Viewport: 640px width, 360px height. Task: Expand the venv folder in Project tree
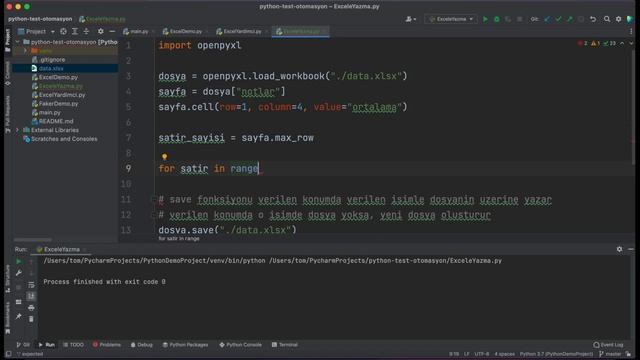tap(25, 51)
